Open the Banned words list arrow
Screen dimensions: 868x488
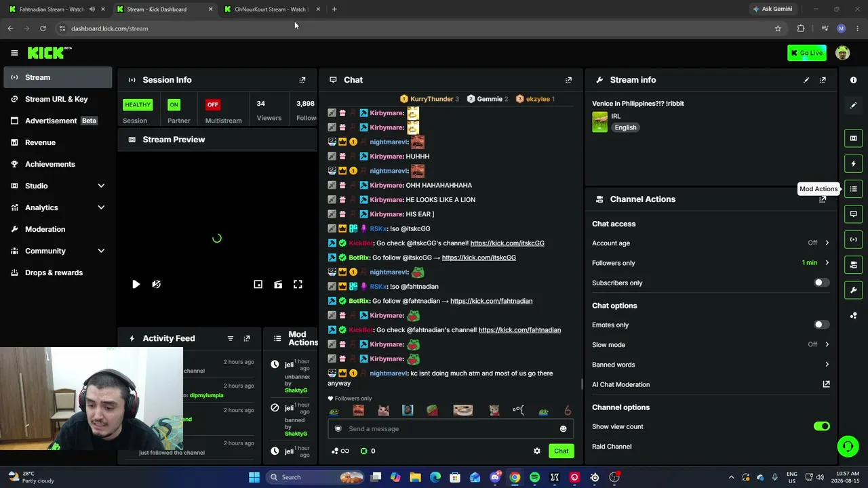tap(827, 365)
